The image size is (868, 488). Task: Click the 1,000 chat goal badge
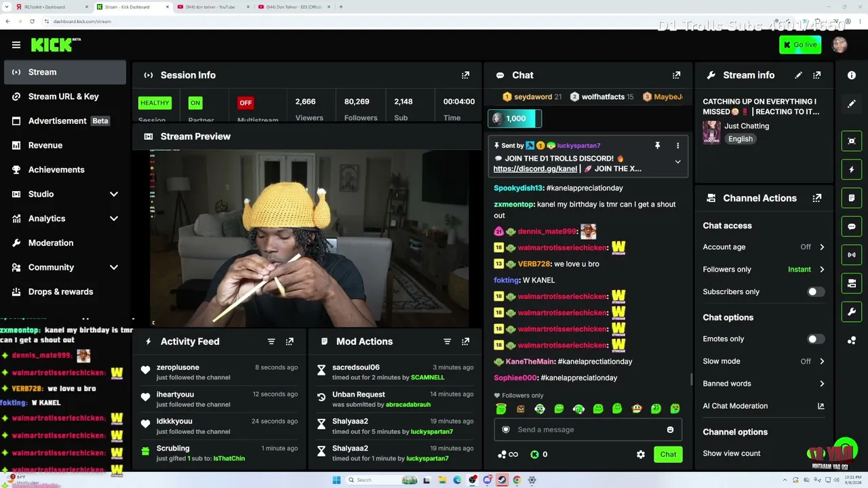515,119
